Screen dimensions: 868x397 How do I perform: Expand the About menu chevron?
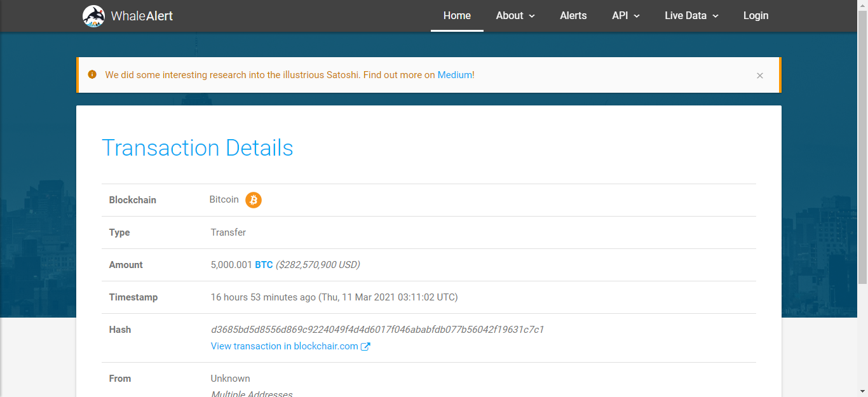[532, 16]
